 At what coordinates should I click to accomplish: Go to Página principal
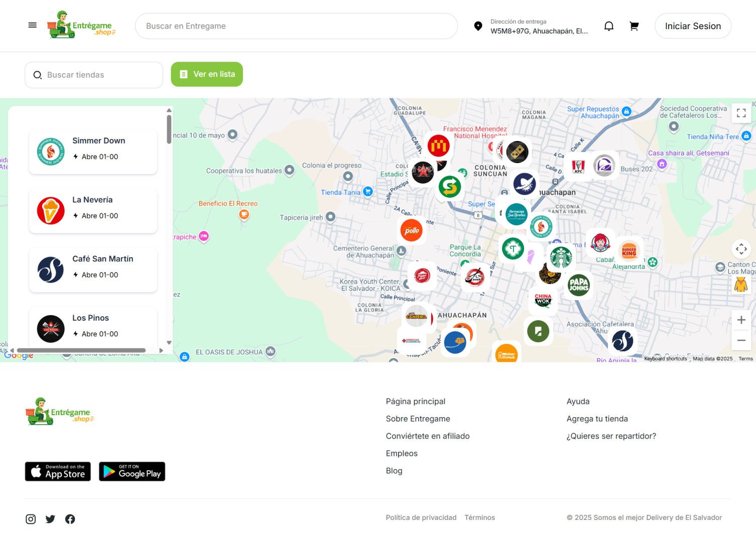(416, 401)
